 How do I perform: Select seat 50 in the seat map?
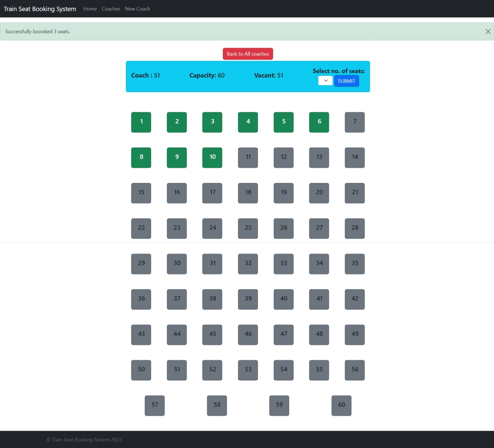141,370
